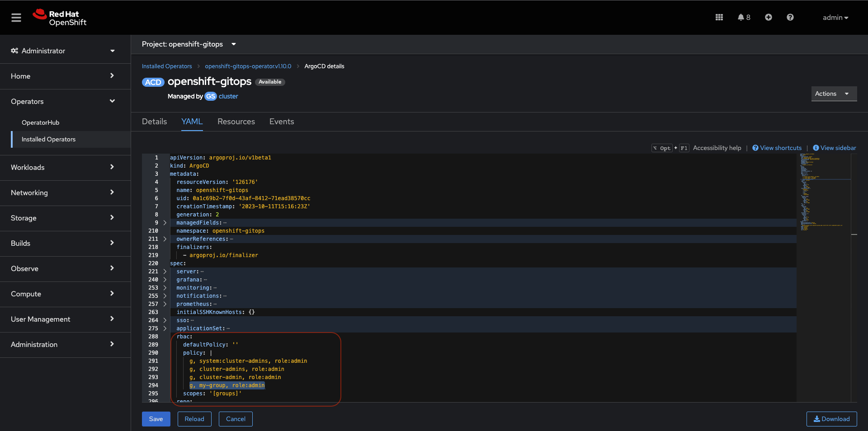Click the 'apiVersion: argoproj.io/v1beta1' line
This screenshot has height=431, width=868.
pos(221,158)
